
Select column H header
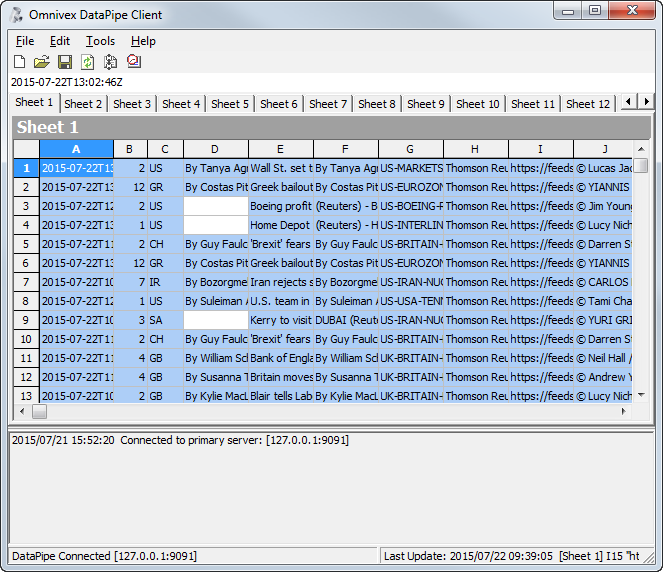[476, 149]
